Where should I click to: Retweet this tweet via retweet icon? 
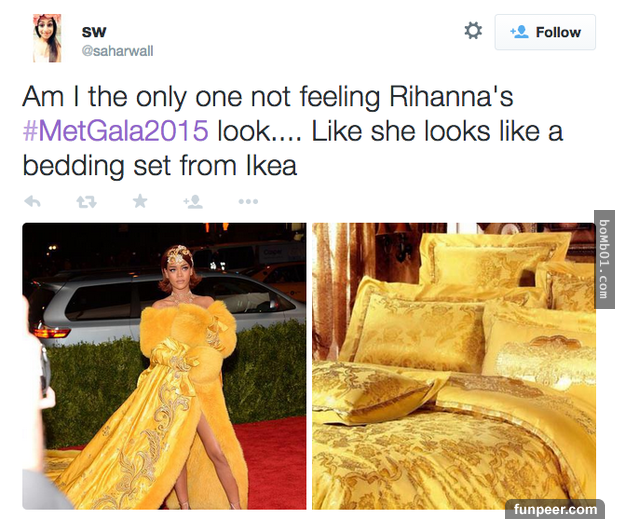86,202
